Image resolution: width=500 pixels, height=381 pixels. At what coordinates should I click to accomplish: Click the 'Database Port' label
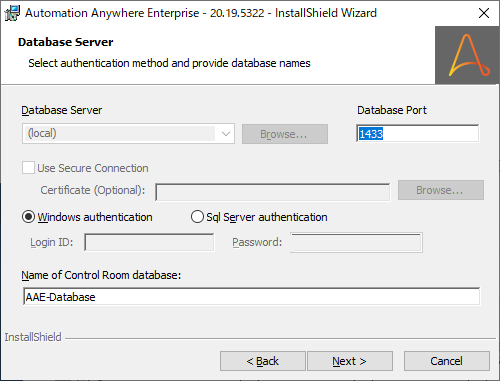click(392, 110)
